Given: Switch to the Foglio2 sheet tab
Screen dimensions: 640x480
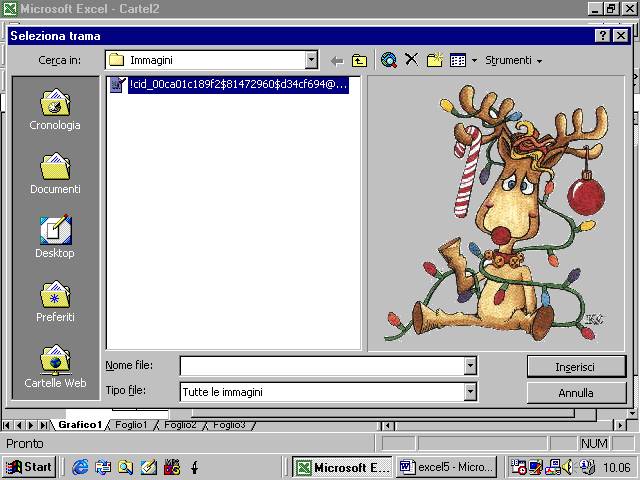Looking at the screenshot, I should (x=180, y=425).
